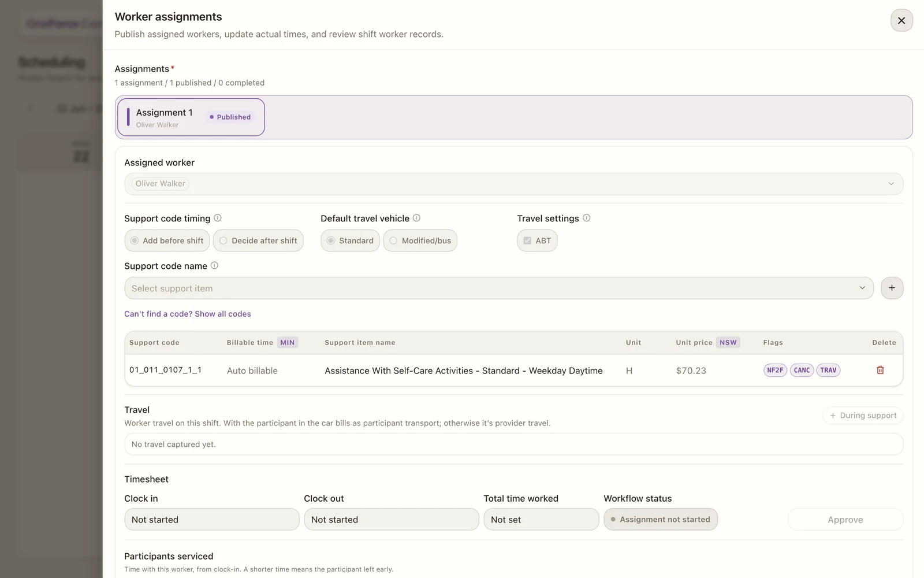
Task: Click the NSW badge next to Unit price
Action: point(728,342)
